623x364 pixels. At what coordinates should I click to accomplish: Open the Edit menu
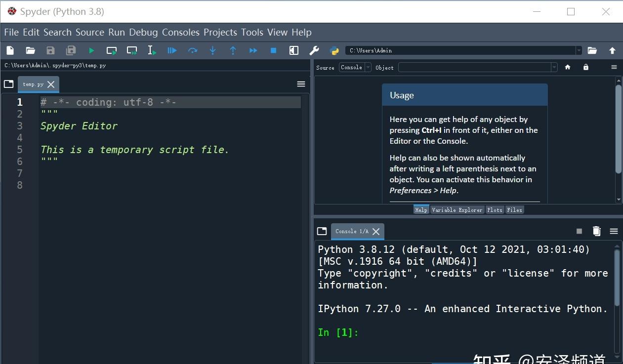tap(31, 32)
